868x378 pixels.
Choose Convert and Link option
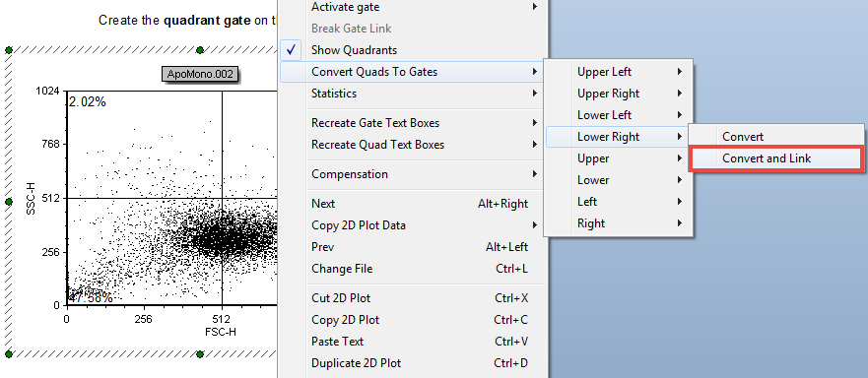coord(776,158)
